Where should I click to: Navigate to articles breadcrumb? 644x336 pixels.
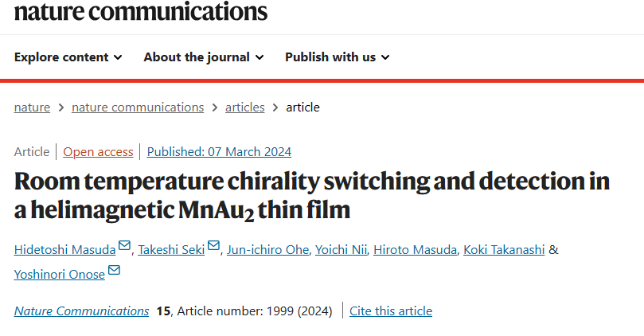[245, 107]
